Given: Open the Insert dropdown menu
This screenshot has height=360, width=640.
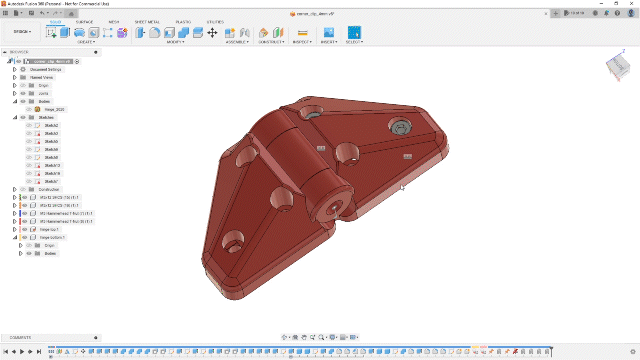Looking at the screenshot, I should tap(329, 42).
